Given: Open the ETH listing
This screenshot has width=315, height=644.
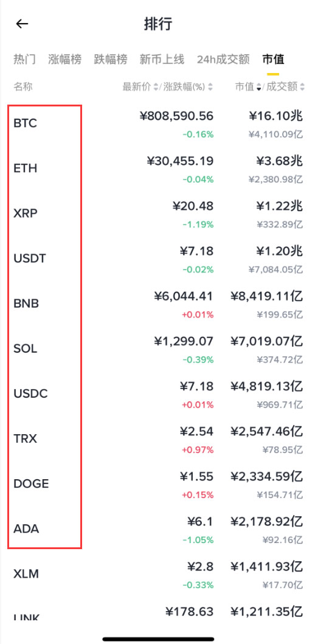Looking at the screenshot, I should (157, 168).
